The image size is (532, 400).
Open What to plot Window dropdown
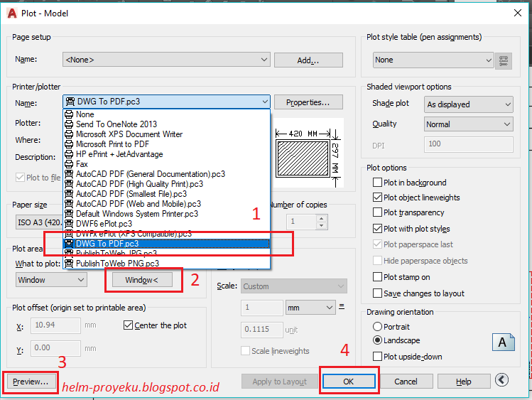point(51,280)
